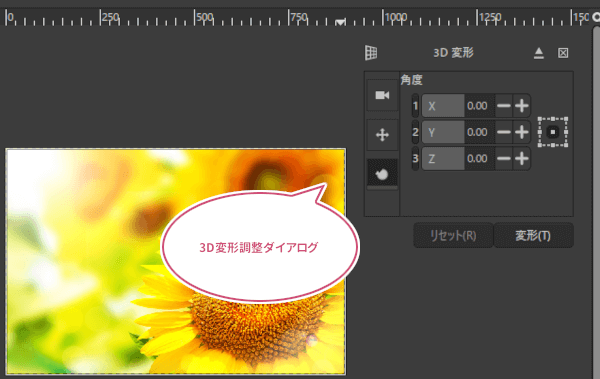
Task: Increase Z angle with plus button
Action: point(522,158)
